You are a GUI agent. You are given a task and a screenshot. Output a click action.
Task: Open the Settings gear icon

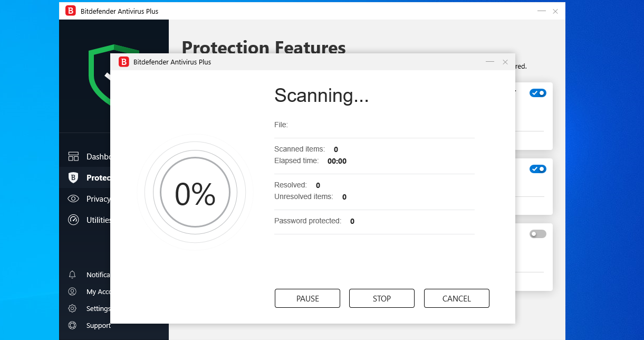[73, 308]
